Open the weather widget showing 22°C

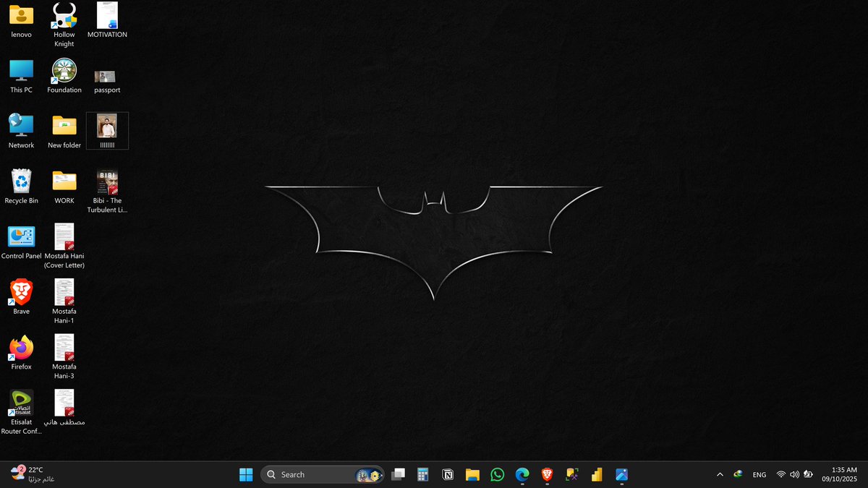(33, 474)
